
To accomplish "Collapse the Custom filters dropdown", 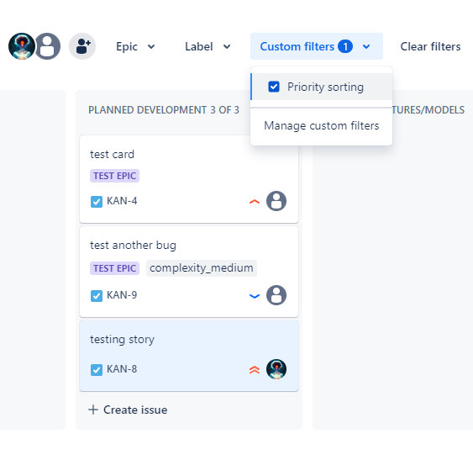I will click(x=316, y=46).
